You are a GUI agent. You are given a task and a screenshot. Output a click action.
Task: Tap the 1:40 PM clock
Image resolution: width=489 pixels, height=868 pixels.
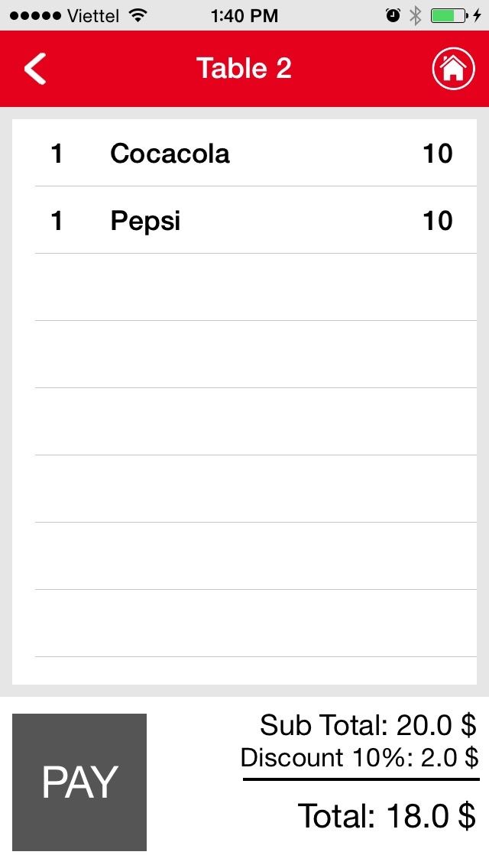pyautogui.click(x=244, y=15)
